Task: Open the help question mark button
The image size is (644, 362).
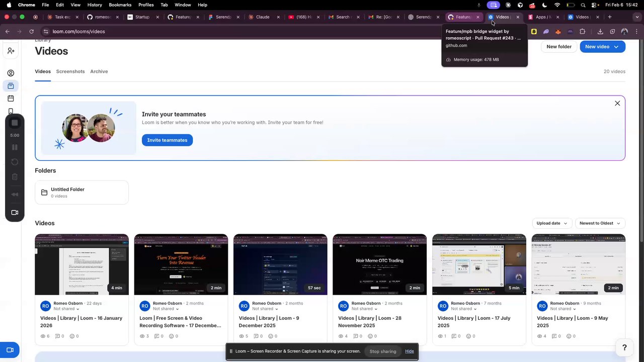Action: 624,347
